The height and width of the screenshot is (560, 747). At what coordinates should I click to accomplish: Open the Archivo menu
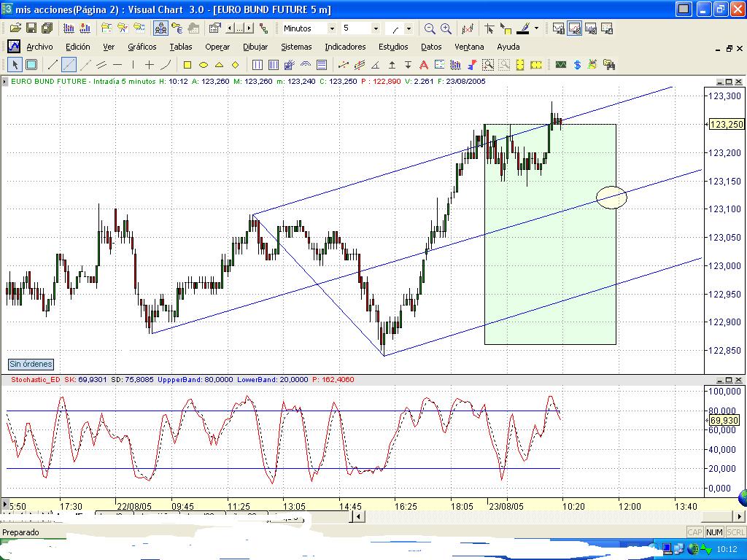click(39, 47)
